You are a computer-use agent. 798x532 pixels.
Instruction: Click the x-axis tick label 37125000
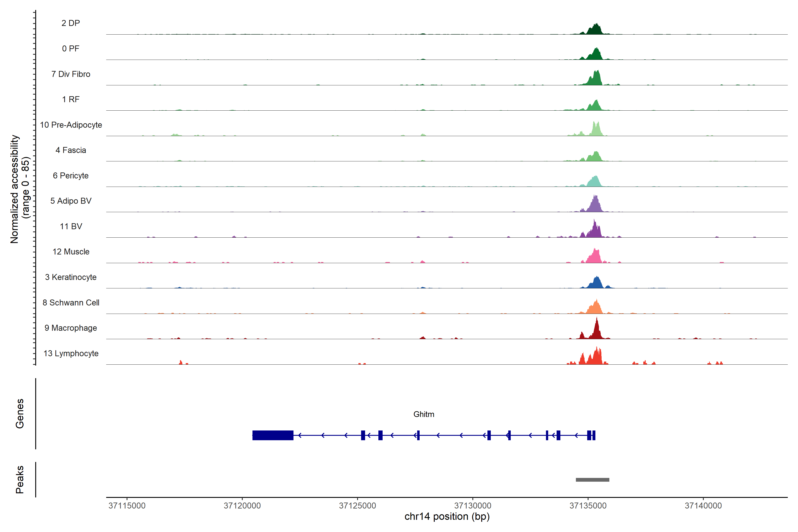point(357,506)
